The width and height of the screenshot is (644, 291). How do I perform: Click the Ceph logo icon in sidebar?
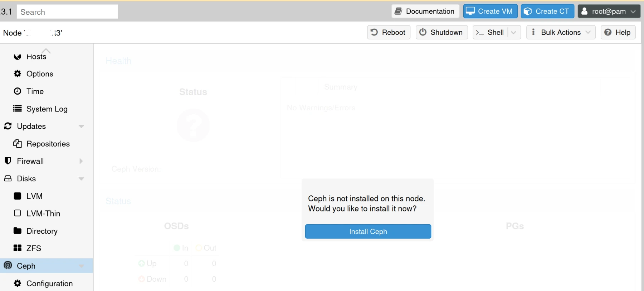[8, 265]
